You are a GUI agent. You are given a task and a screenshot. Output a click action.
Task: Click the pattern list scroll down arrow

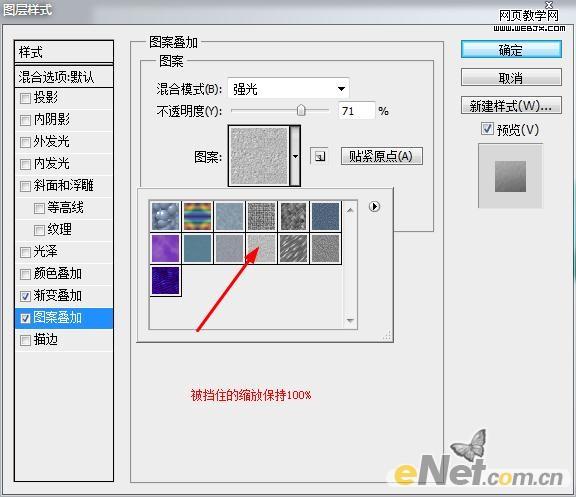[x=350, y=321]
